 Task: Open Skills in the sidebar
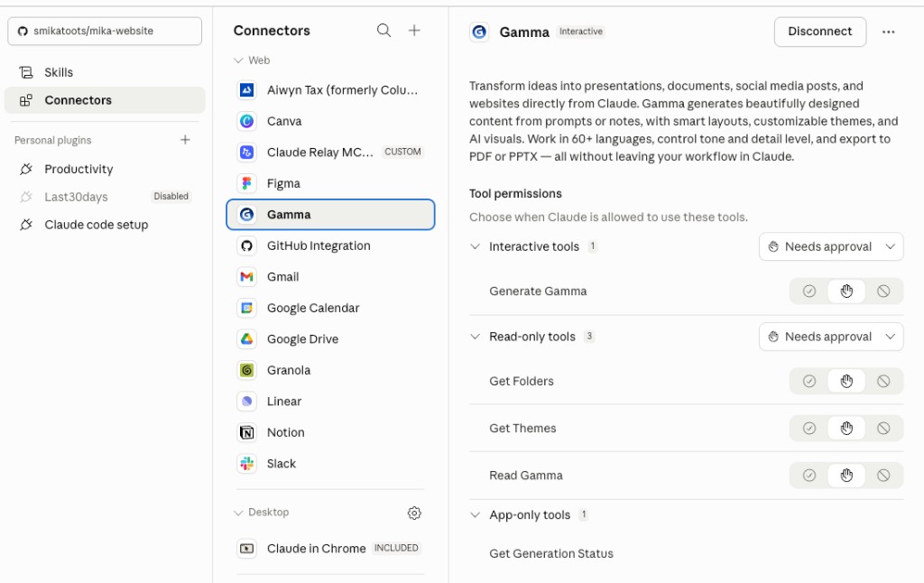59,72
